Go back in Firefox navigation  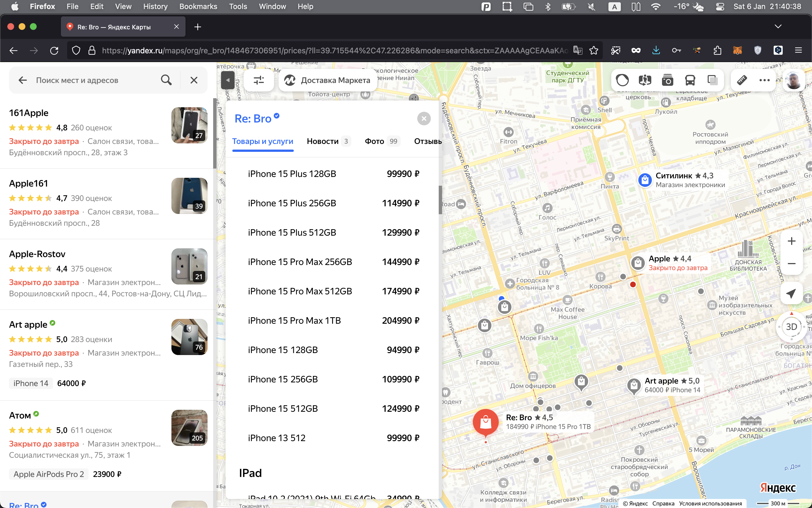pos(14,51)
